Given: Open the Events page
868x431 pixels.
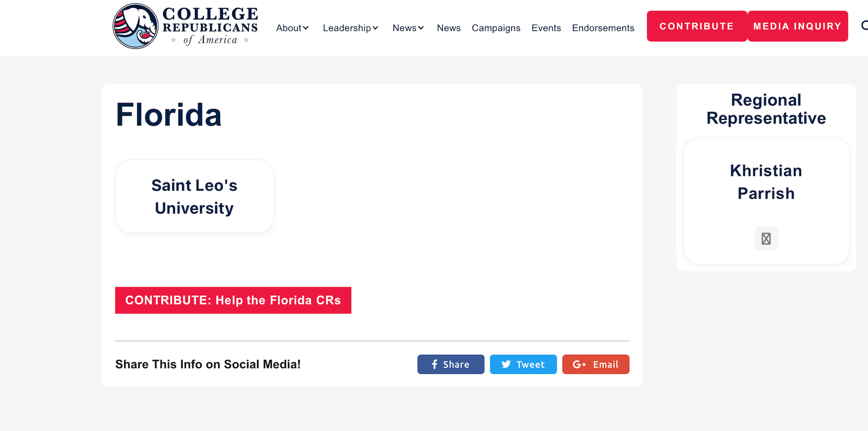Looking at the screenshot, I should tap(546, 28).
